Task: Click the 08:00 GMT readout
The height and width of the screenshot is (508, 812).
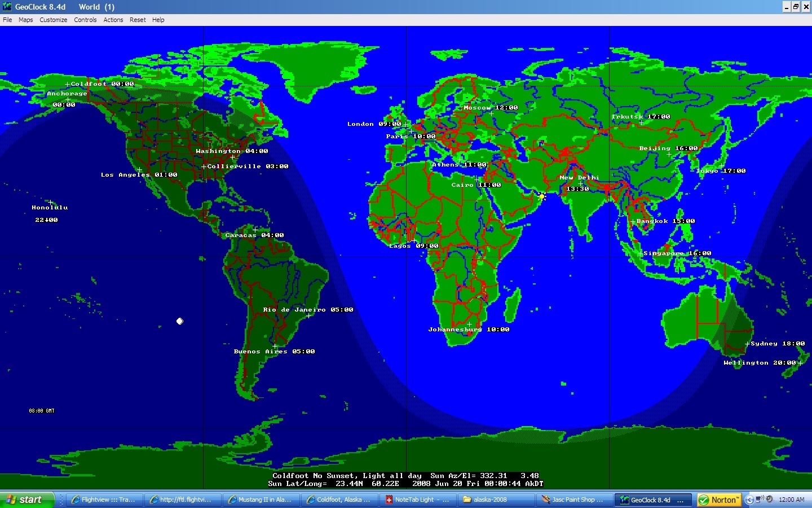Action: coord(42,411)
